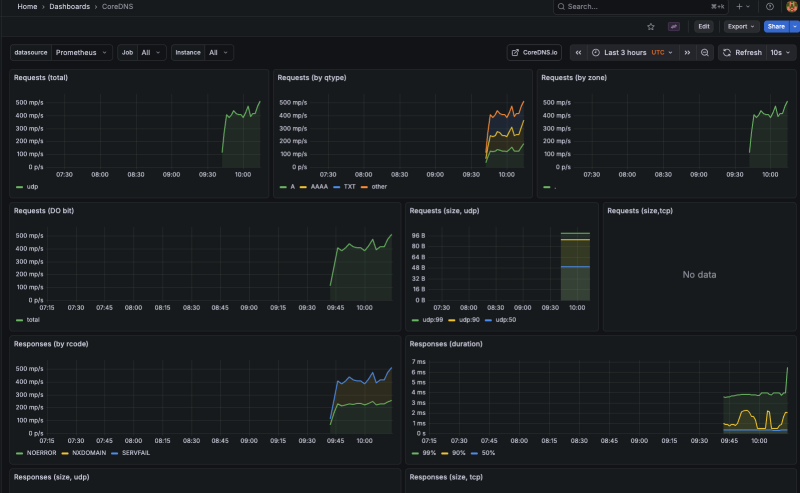Image resolution: width=800 pixels, height=493 pixels.
Task: Navigate to Dashboards breadcrumb
Action: pyautogui.click(x=69, y=6)
